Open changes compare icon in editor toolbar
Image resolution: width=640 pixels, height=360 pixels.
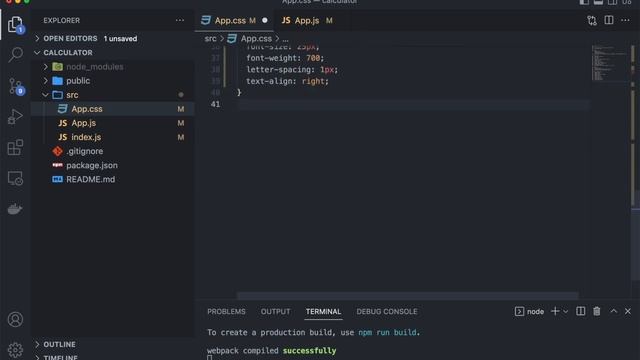click(592, 20)
